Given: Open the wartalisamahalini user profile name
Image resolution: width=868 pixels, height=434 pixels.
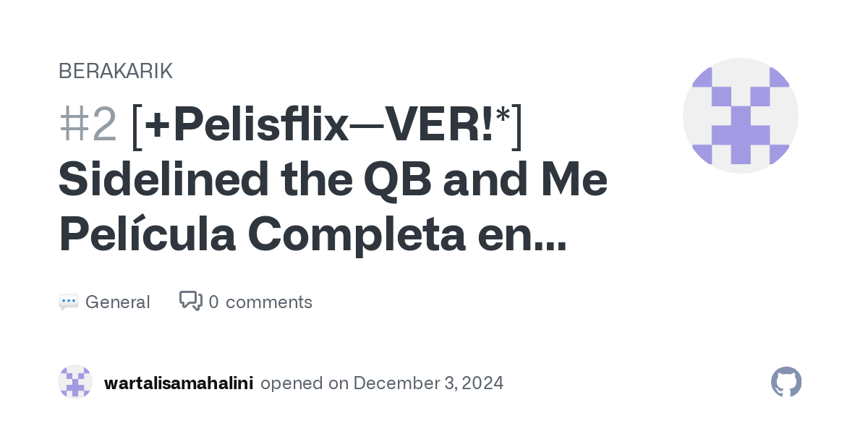Looking at the screenshot, I should [179, 383].
